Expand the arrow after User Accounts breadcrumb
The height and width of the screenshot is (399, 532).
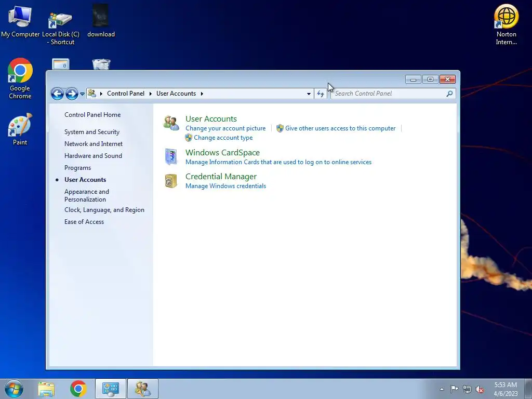[x=202, y=94]
